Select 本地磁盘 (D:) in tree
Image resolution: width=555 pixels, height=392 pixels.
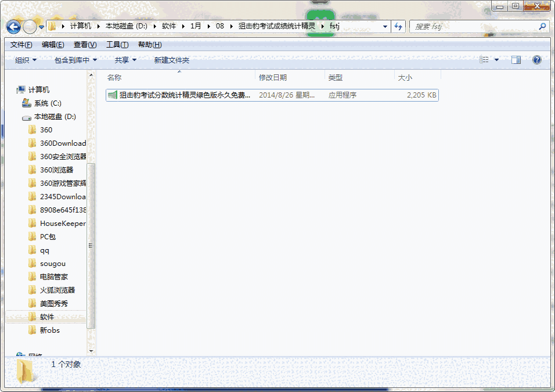55,117
